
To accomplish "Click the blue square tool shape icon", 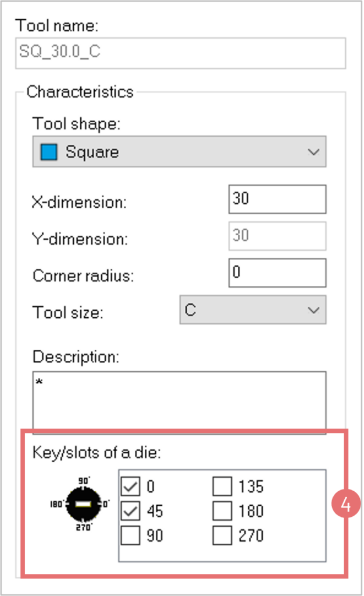I will pyautogui.click(x=49, y=152).
